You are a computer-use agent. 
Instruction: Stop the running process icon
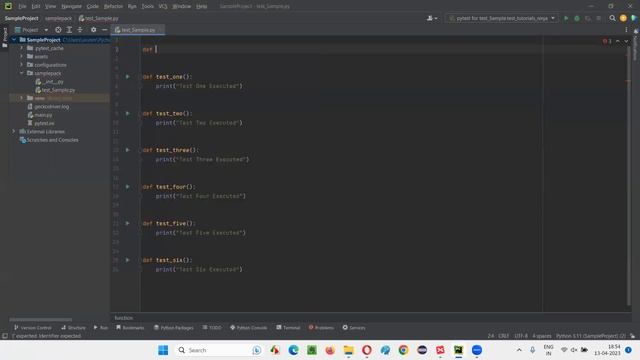point(598,18)
